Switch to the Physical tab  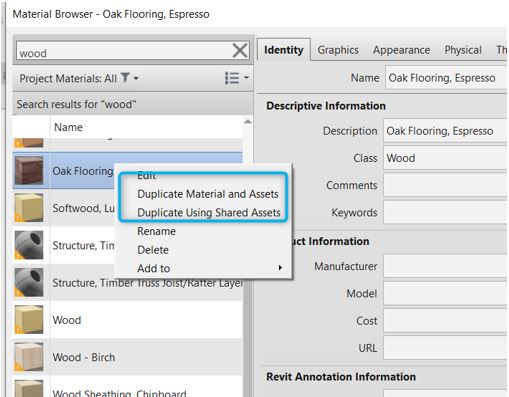(x=463, y=50)
